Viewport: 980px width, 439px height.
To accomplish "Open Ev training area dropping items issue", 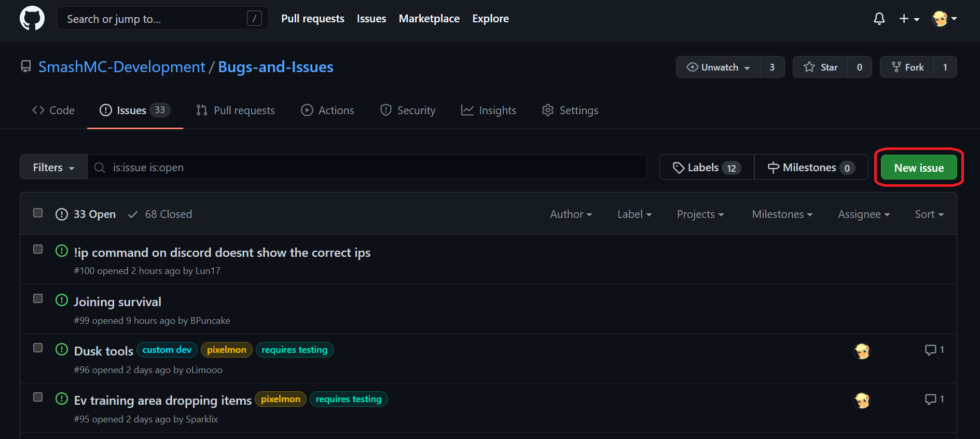I will pyautogui.click(x=163, y=401).
